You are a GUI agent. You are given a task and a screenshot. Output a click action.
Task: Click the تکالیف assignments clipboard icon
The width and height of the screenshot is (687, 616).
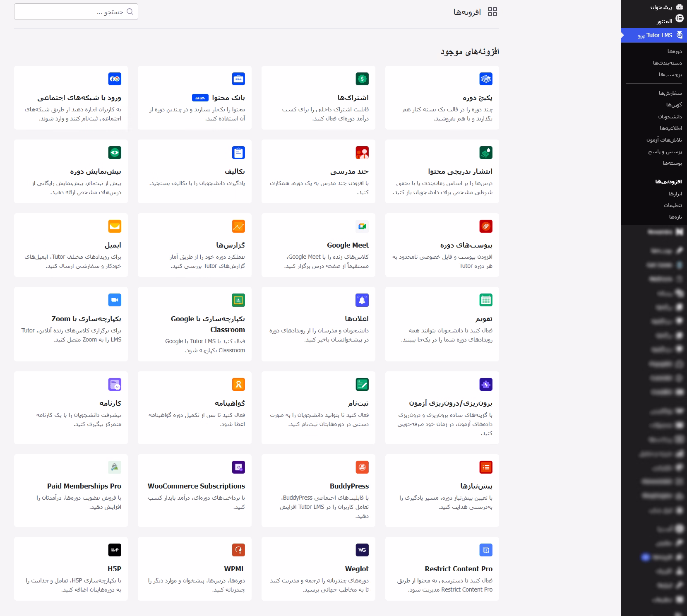238,152
